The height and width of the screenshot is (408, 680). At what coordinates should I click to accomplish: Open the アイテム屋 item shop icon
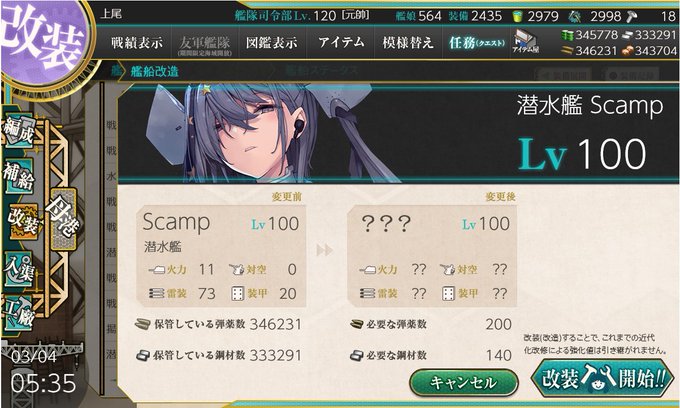click(x=526, y=42)
